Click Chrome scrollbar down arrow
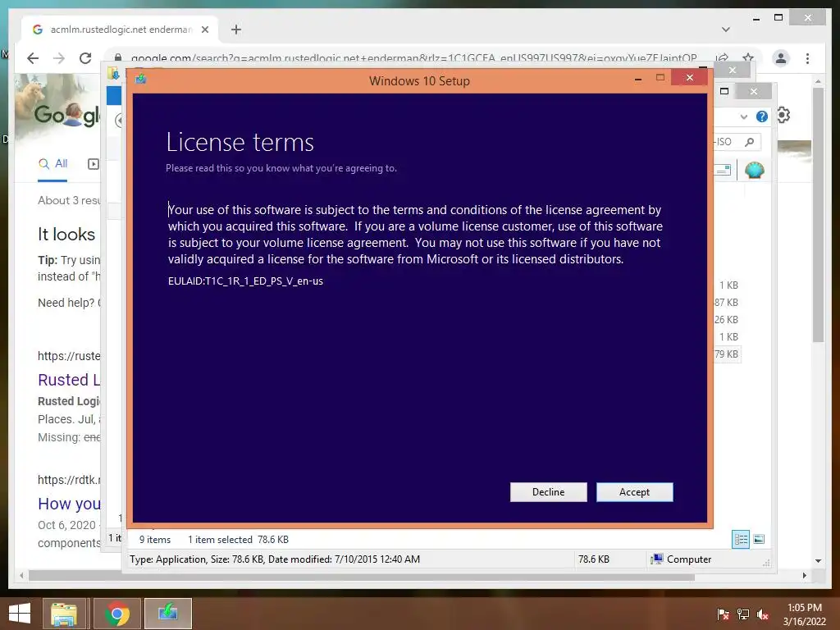 (818, 561)
